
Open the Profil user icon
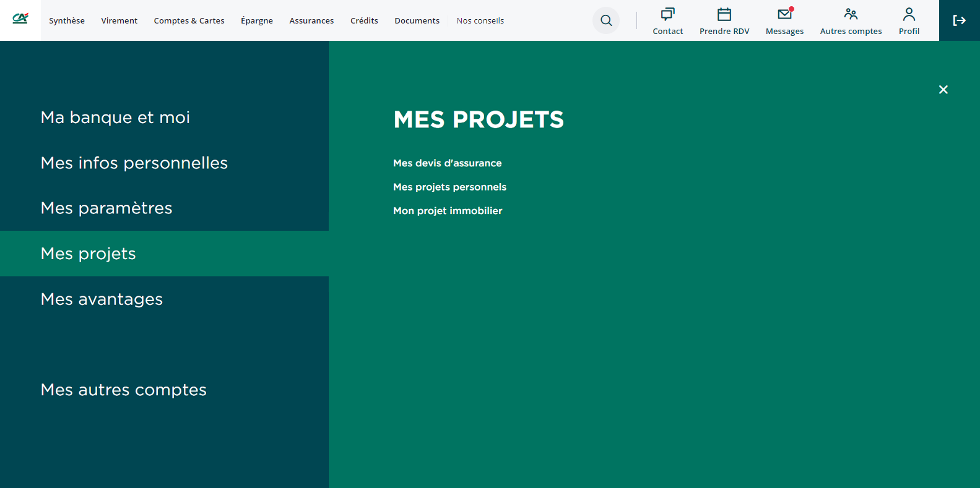coord(909,14)
